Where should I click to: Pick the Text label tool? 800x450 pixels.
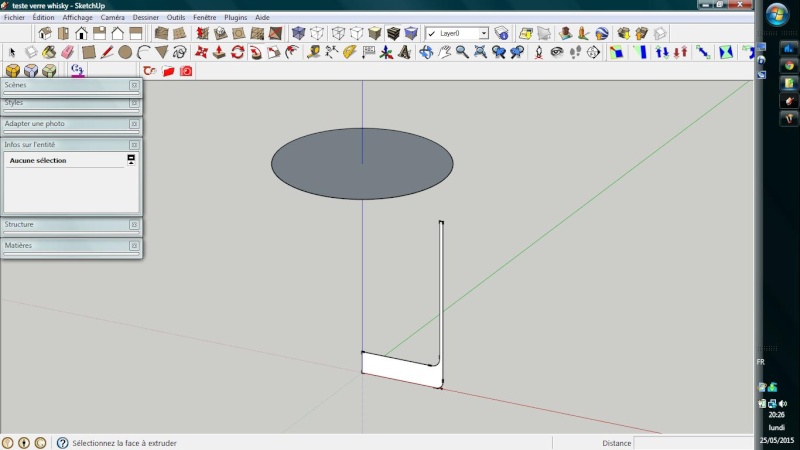[368, 52]
